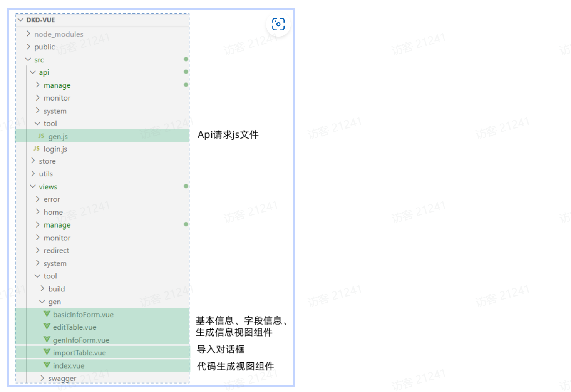Click the image capture scan icon
The image size is (571, 392).
(278, 24)
